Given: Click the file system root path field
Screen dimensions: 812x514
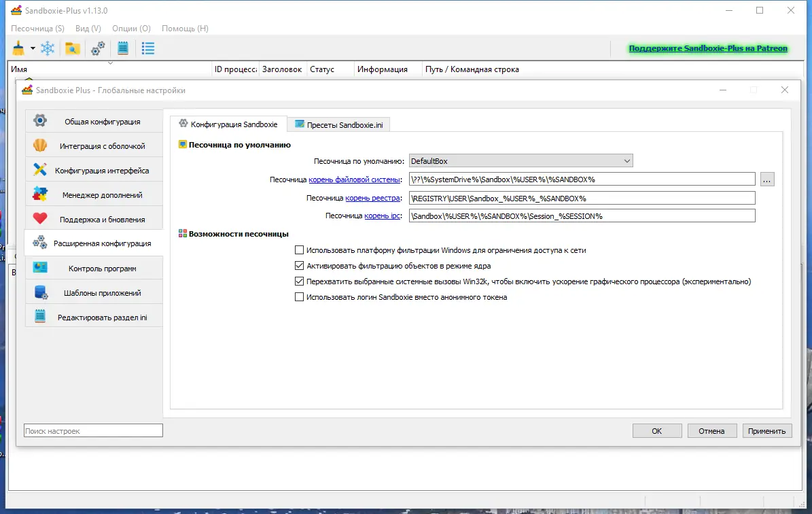Looking at the screenshot, I should tap(582, 179).
